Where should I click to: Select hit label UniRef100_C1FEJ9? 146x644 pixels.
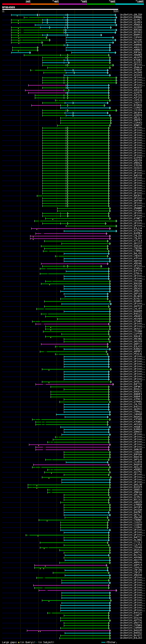click(x=131, y=100)
